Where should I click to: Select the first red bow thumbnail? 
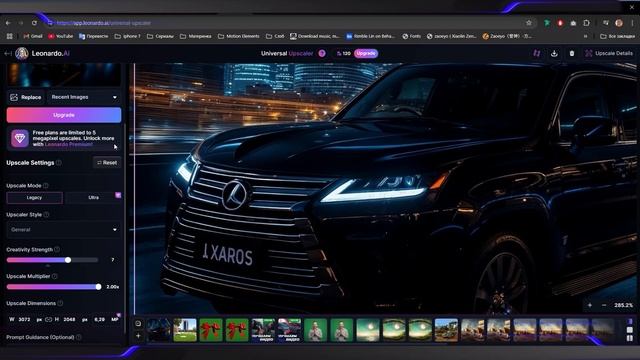click(211, 330)
